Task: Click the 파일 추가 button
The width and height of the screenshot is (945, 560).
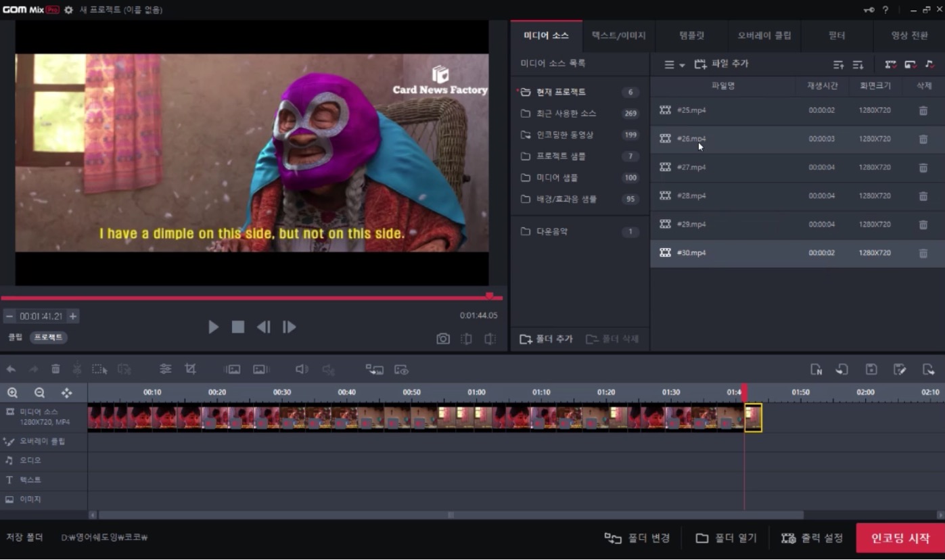Action: (x=721, y=64)
